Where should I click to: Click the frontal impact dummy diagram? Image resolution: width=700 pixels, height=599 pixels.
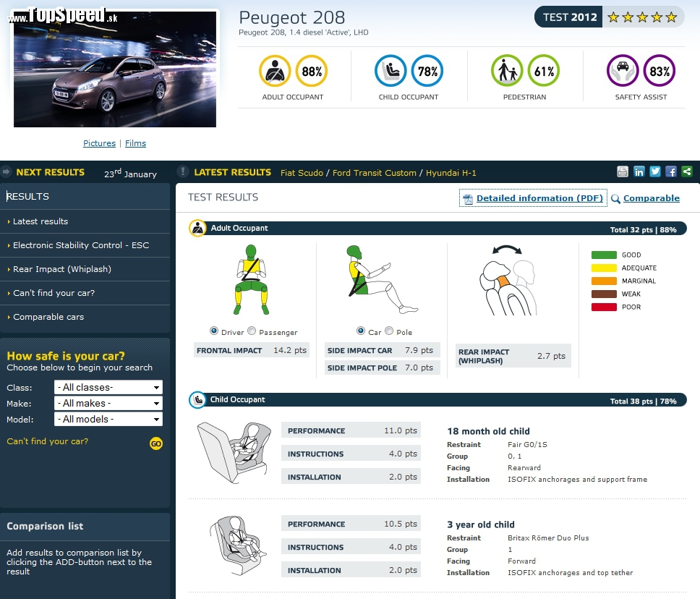click(x=252, y=280)
